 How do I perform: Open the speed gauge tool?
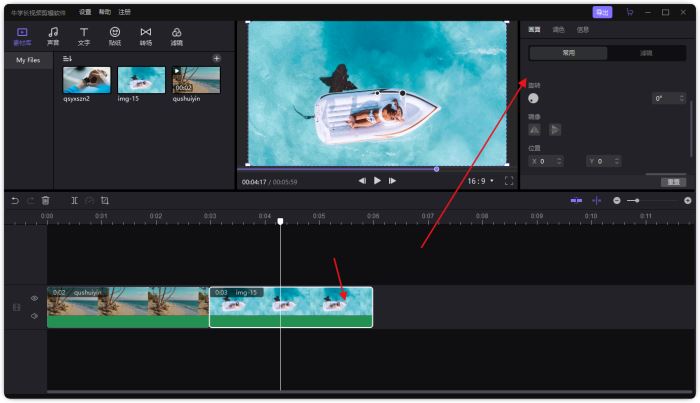pyautogui.click(x=89, y=201)
